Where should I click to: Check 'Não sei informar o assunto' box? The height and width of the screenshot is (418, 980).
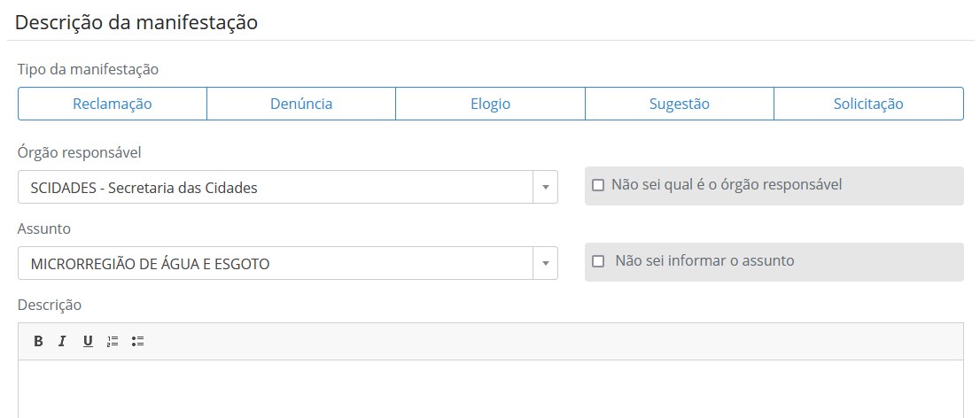pos(598,261)
